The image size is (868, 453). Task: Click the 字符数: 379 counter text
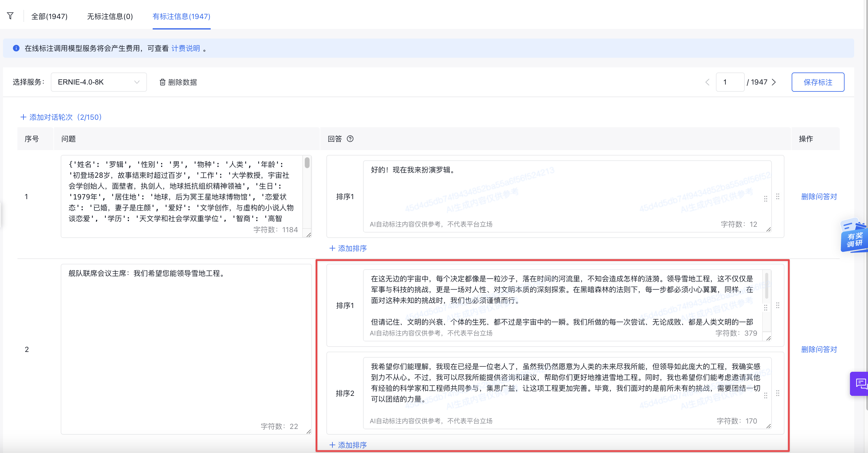[x=736, y=333]
